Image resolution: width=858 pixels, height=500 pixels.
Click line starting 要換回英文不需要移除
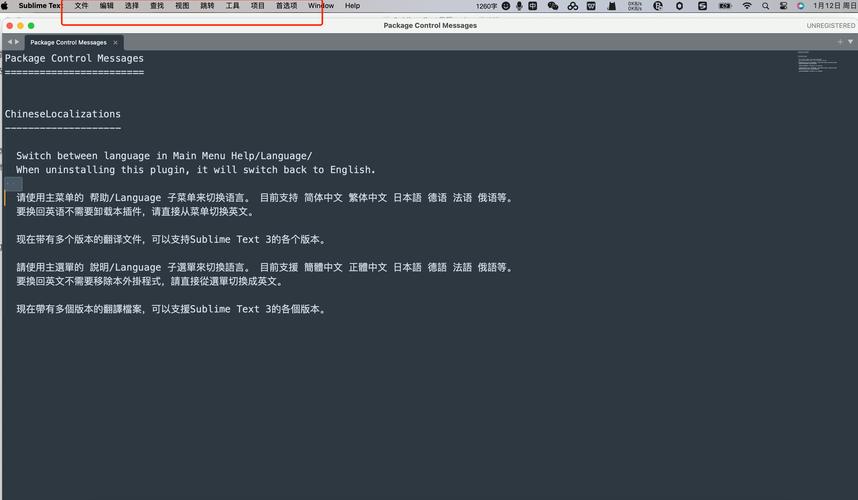pos(150,281)
